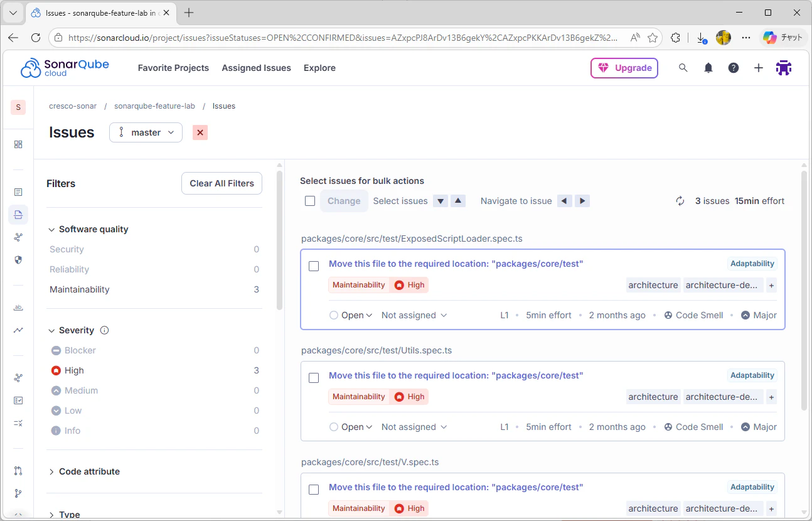This screenshot has height=521, width=812.
Task: Open the browser tab list chevron
Action: (x=13, y=13)
